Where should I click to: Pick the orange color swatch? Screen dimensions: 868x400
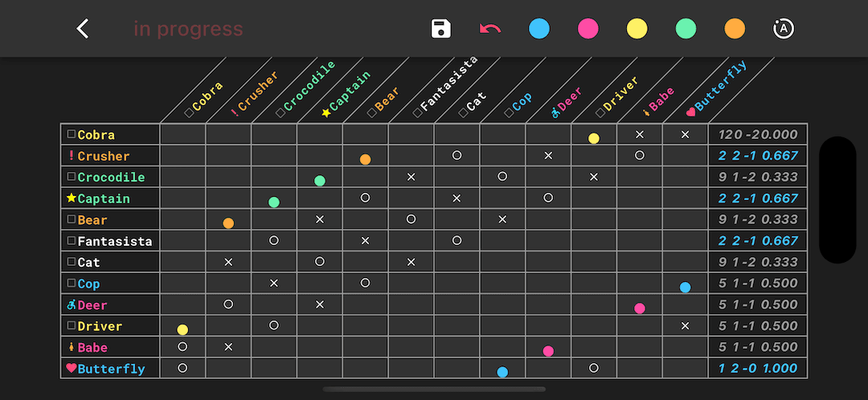(x=735, y=29)
